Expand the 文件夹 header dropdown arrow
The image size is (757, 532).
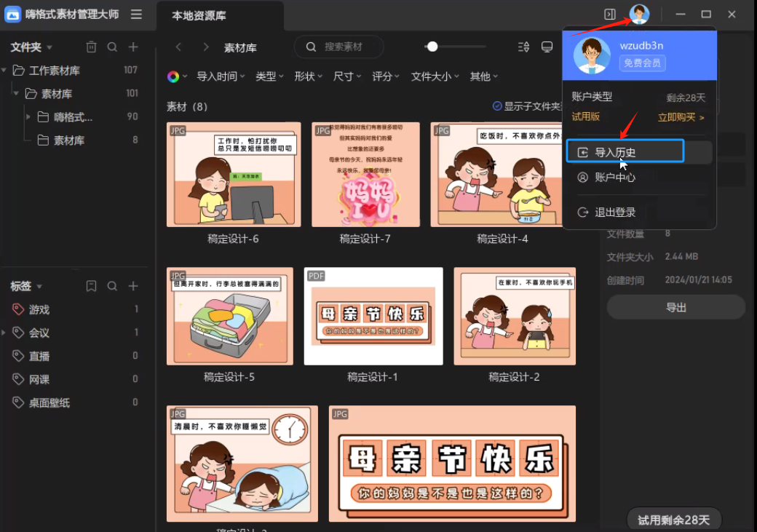click(49, 47)
